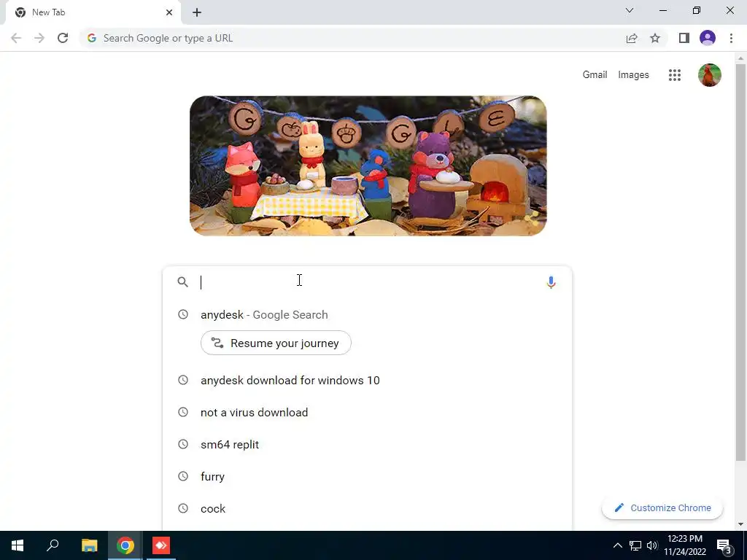Show hidden system tray icons
747x560 pixels.
(x=617, y=545)
